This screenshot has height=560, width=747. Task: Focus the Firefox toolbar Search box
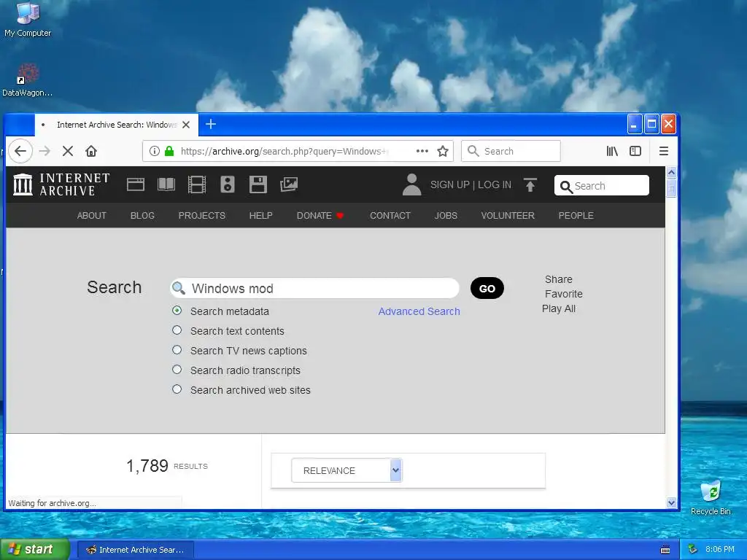coord(511,152)
